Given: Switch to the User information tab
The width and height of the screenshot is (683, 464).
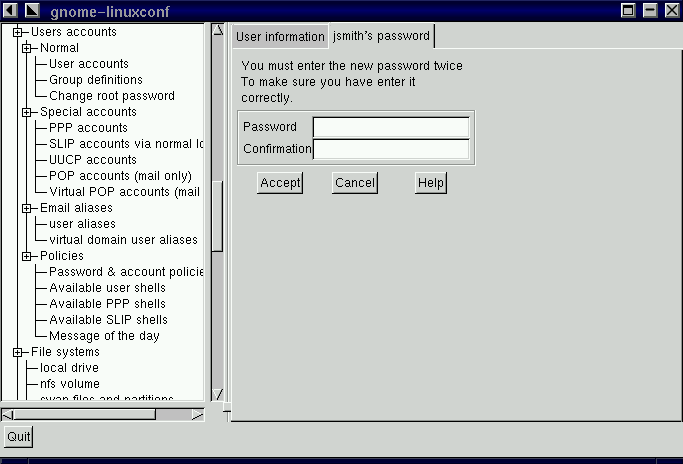Looking at the screenshot, I should pos(280,38).
